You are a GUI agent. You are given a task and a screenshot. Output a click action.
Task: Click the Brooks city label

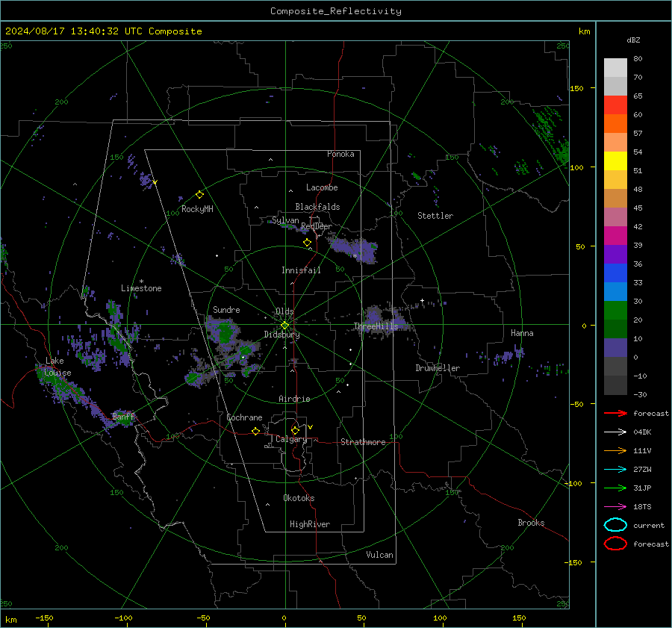pos(531,523)
